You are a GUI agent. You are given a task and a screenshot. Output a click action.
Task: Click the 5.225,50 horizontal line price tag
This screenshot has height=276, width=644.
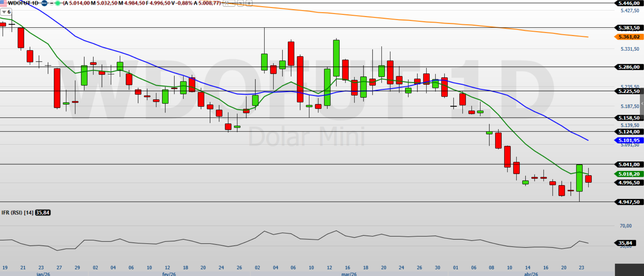click(629, 91)
